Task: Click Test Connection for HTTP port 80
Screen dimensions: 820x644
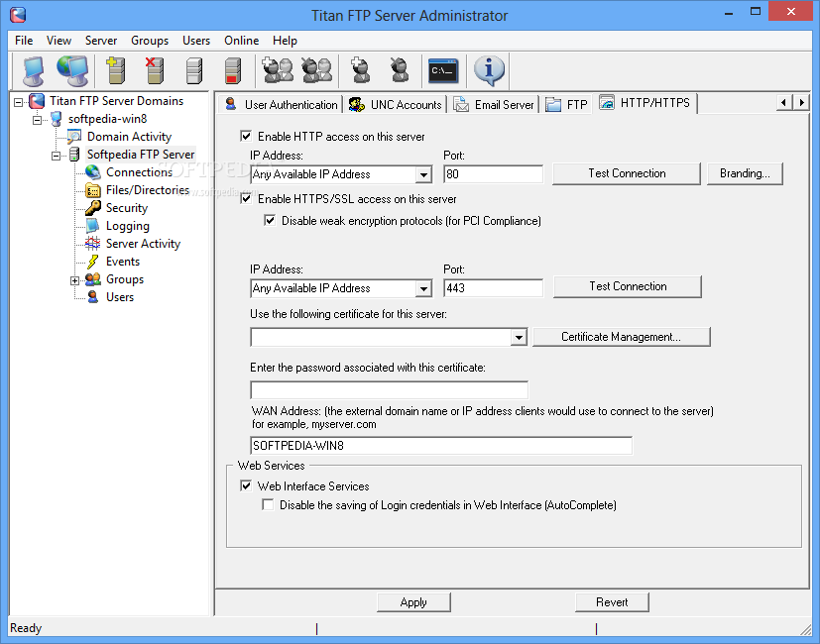Action: [627, 173]
